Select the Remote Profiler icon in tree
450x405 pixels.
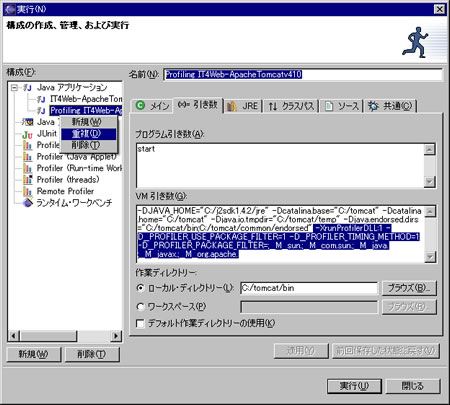27,191
